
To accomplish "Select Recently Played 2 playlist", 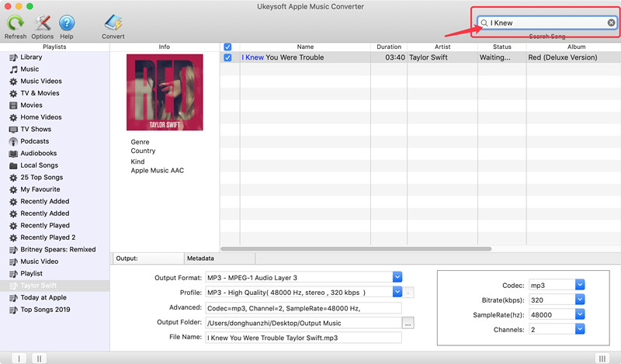I will point(47,237).
